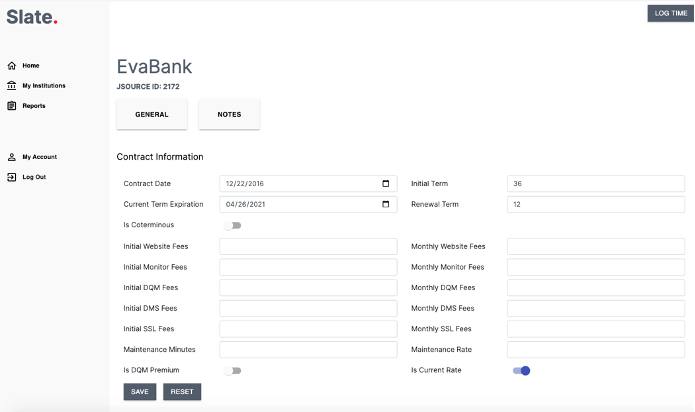Click the Reports clipboard icon
The height and width of the screenshot is (412, 695).
click(x=11, y=106)
